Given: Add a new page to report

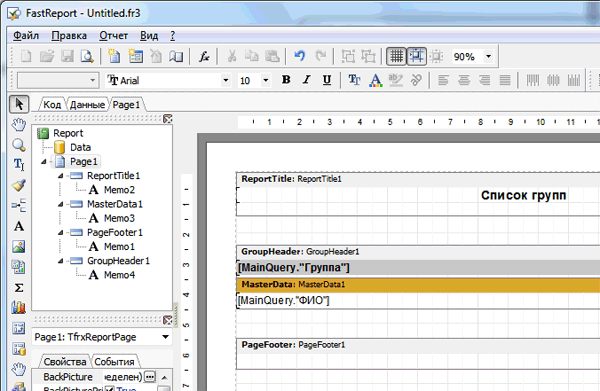Looking at the screenshot, I should click(114, 57).
